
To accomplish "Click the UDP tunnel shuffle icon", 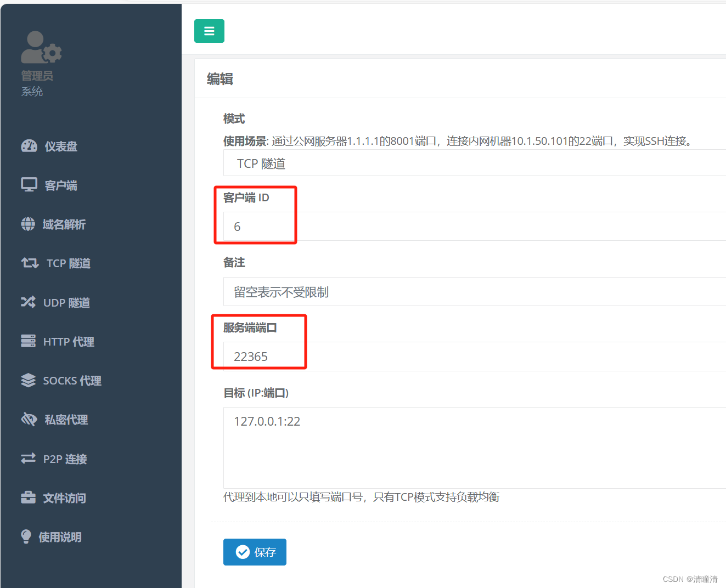I will 28,302.
